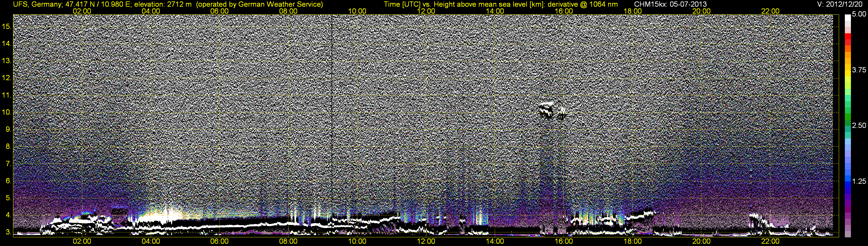Pick the 15 km height axis label
868x246 pixels.
pos(7,26)
